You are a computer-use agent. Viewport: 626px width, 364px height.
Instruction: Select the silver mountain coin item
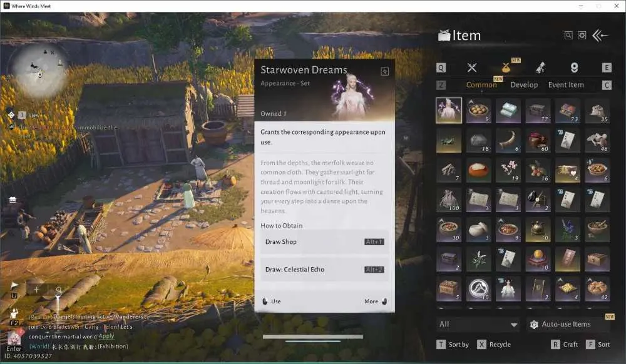click(x=478, y=288)
